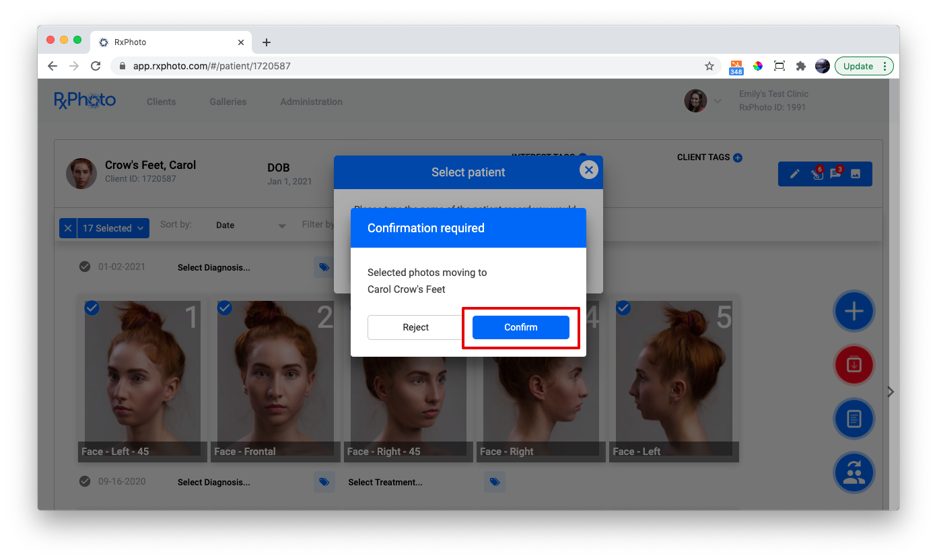
Task: Open Select Diagnosis for 01-02-2021
Action: [214, 267]
